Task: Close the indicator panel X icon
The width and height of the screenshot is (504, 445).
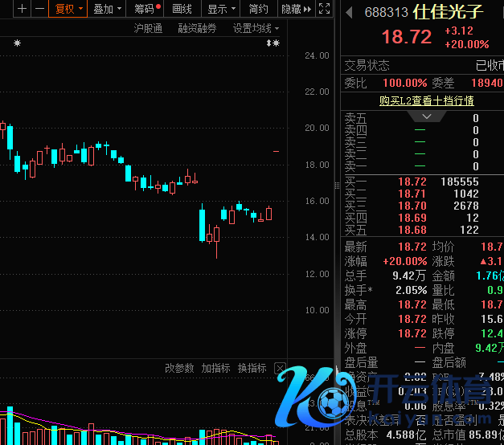Action: [x=280, y=368]
